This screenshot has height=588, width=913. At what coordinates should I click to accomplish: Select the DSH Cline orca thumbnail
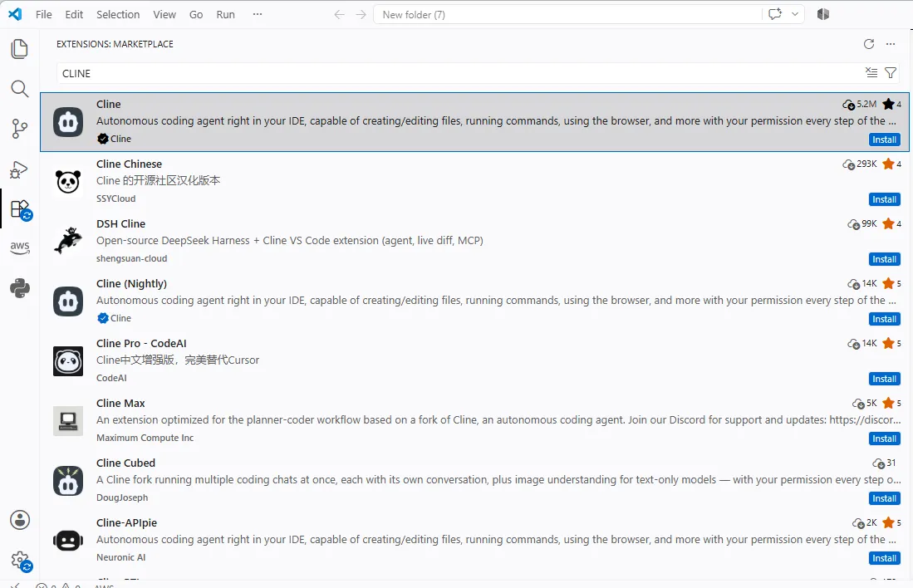coord(68,242)
